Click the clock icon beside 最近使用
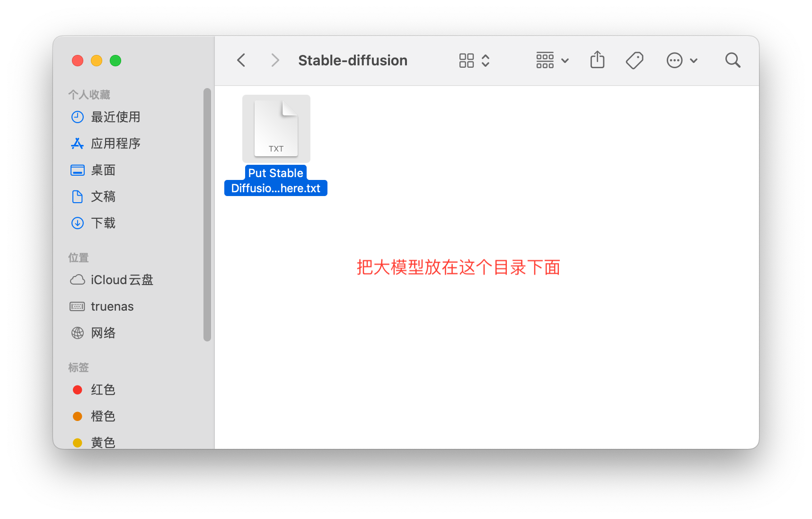 tap(77, 117)
